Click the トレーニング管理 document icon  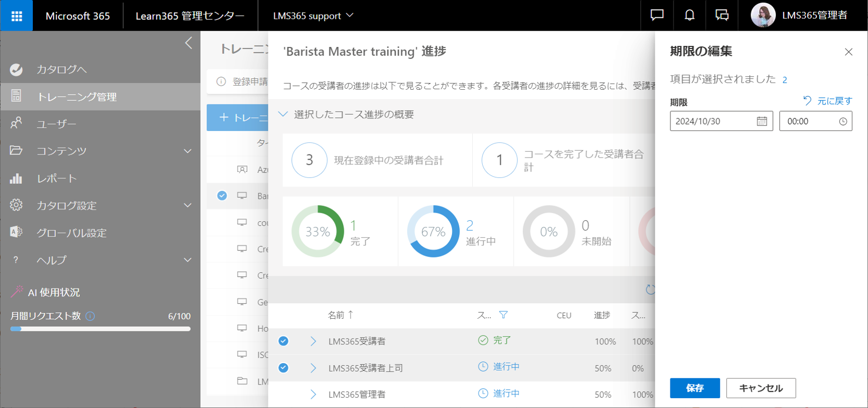tap(16, 95)
